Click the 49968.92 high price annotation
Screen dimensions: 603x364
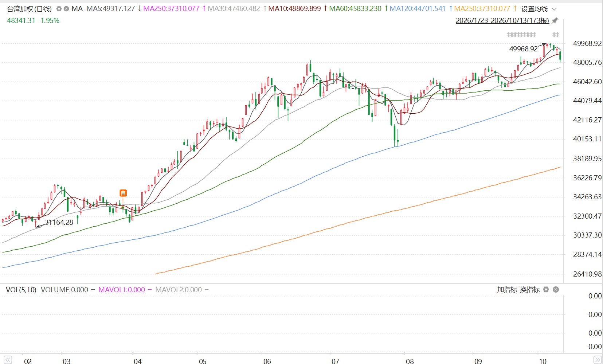pyautogui.click(x=523, y=49)
